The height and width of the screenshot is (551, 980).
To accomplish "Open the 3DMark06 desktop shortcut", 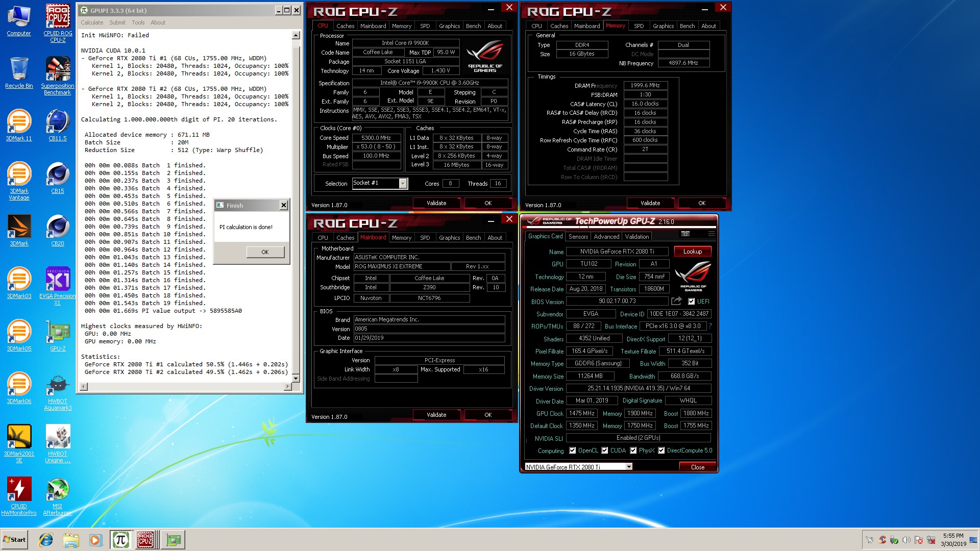I will pos(19,388).
